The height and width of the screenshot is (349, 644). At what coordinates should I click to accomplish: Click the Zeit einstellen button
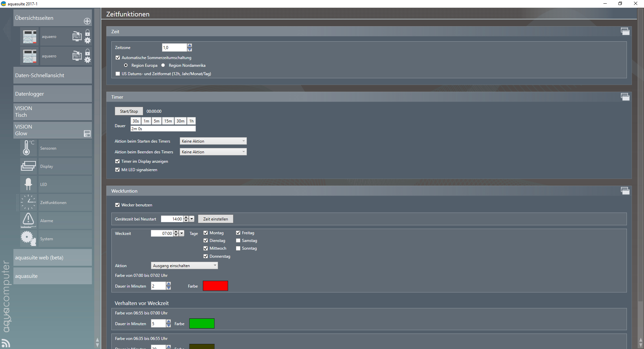tap(216, 219)
